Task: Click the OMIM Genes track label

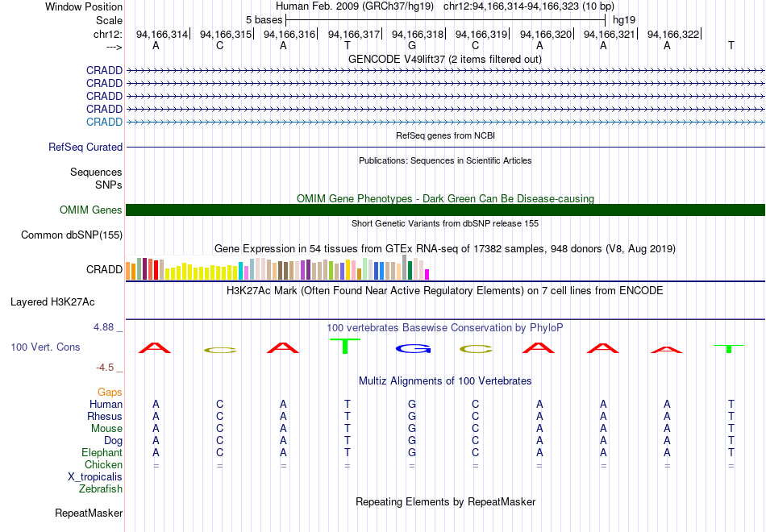Action: click(x=91, y=210)
